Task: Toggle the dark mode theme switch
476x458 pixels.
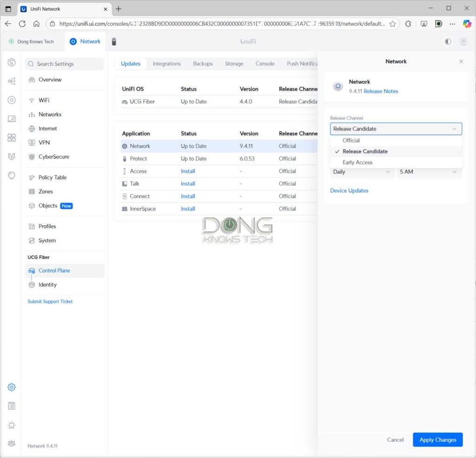Action: click(447, 41)
